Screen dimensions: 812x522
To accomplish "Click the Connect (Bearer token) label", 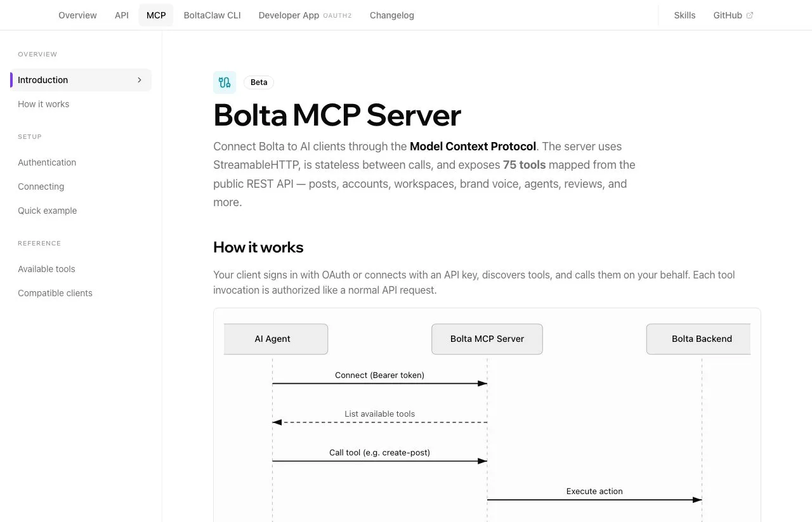I will coord(379,375).
